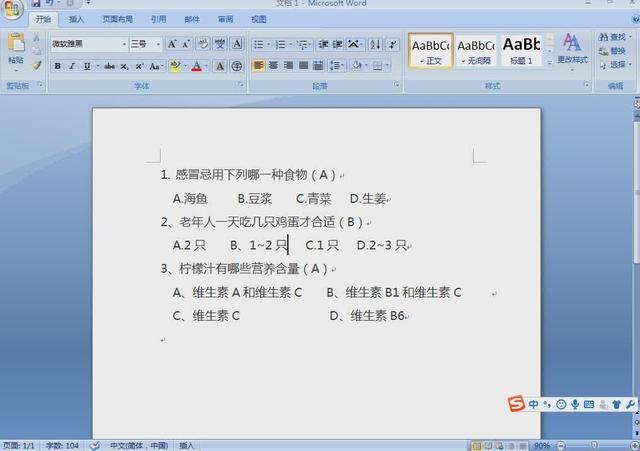Click the Center alignment icon

click(273, 65)
